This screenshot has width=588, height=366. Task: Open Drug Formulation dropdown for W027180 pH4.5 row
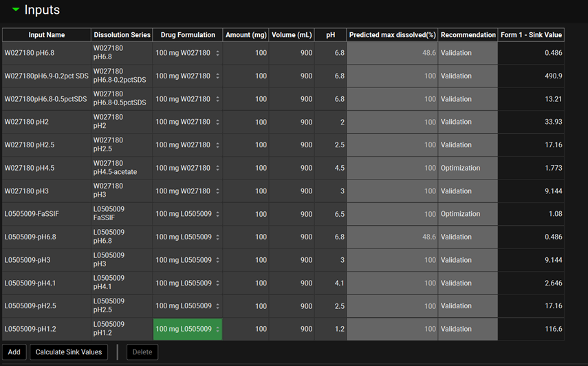point(217,168)
